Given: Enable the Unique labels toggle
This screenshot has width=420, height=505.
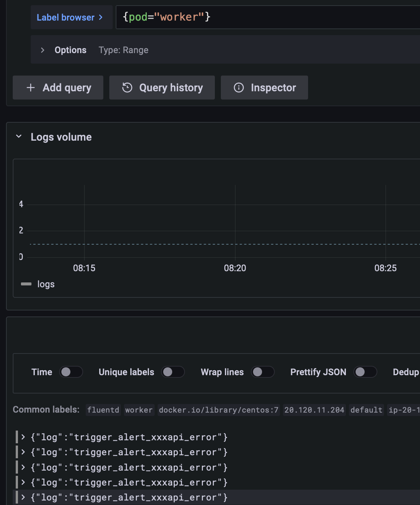Looking at the screenshot, I should (x=173, y=372).
